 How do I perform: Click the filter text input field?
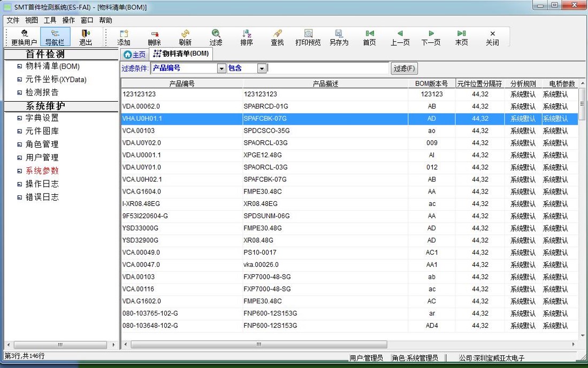(x=327, y=68)
